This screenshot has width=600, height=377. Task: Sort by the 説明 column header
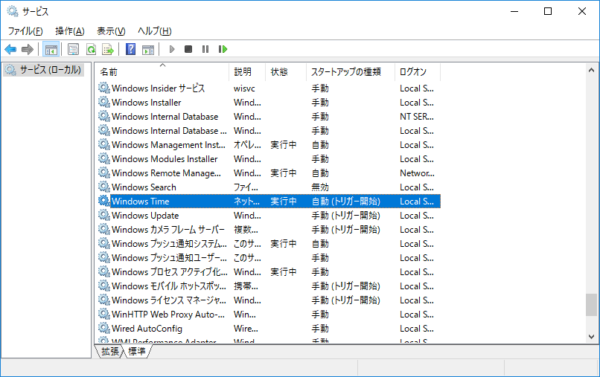pyautogui.click(x=248, y=72)
